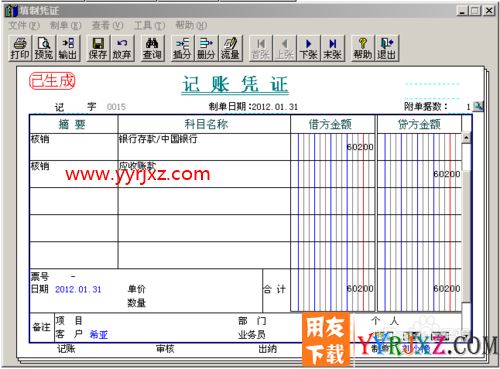Screen dimensions: 500x369
Task: Click the 放弃 discard toolbar icon
Action: pyautogui.click(x=122, y=48)
